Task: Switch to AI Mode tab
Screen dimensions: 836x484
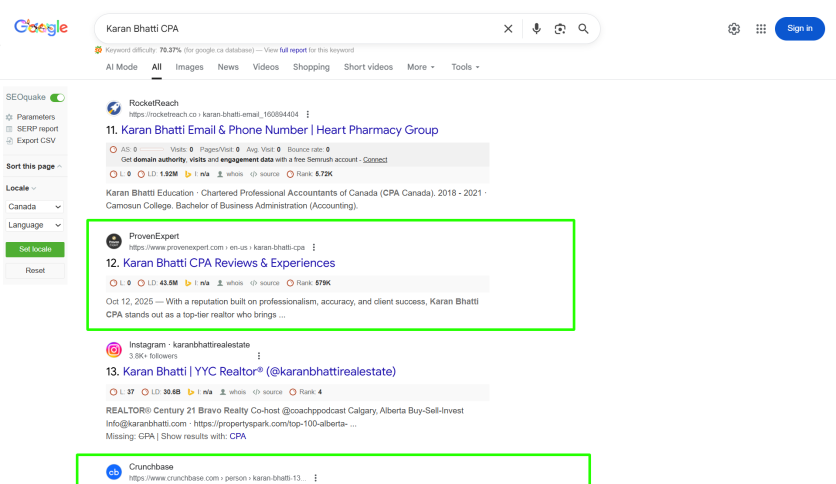Action: coord(122,67)
